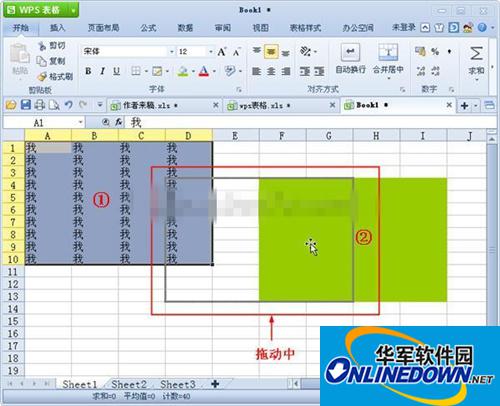Toggle Underline formatting

(x=116, y=71)
